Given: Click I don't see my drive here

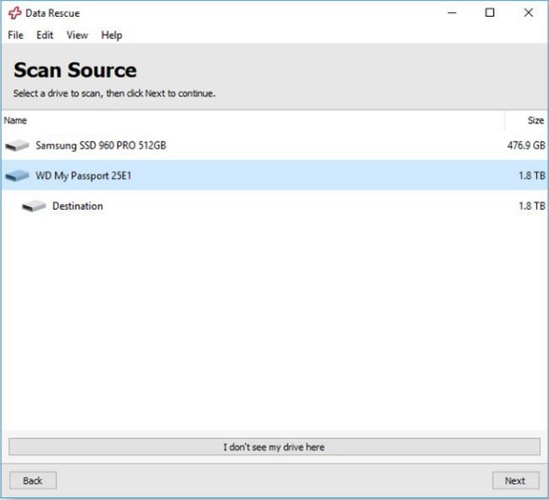Looking at the screenshot, I should [x=274, y=447].
